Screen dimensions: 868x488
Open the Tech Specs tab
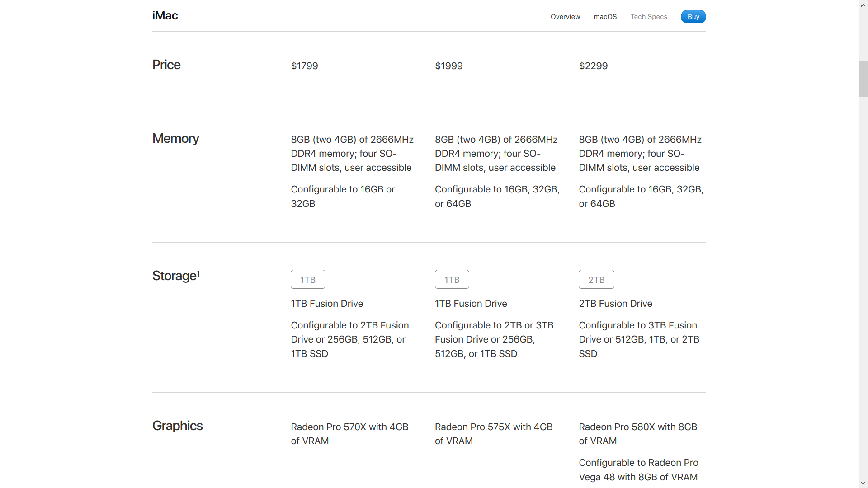coord(649,17)
